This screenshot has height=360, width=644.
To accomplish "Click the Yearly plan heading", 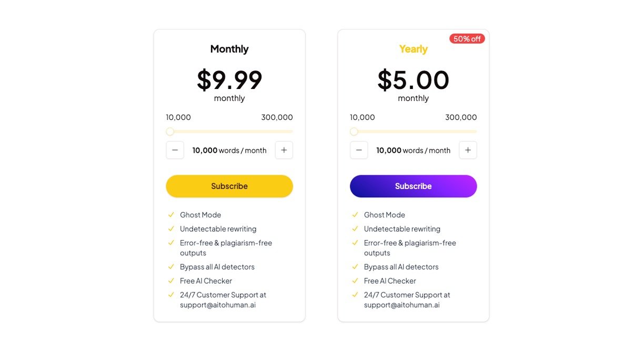I will (x=413, y=49).
